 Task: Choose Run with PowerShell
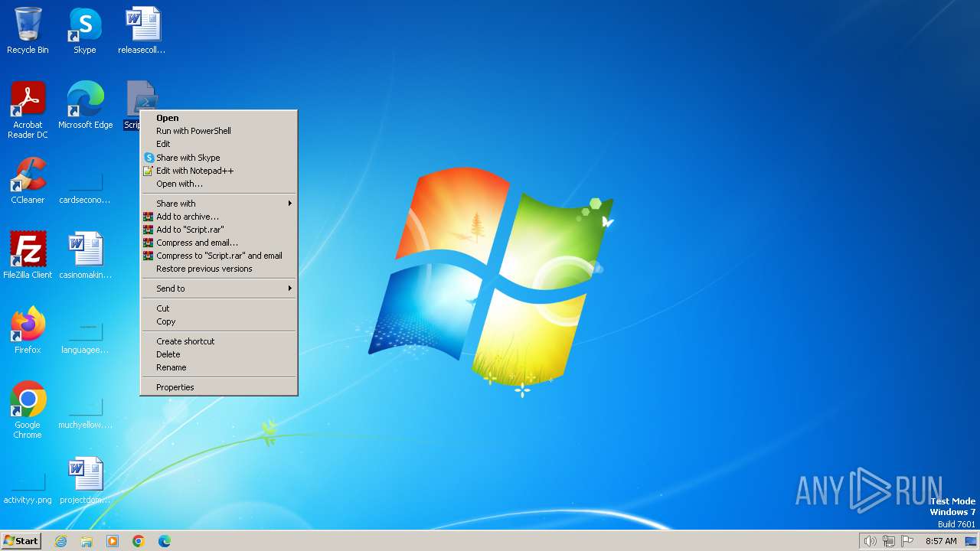[x=219, y=131]
